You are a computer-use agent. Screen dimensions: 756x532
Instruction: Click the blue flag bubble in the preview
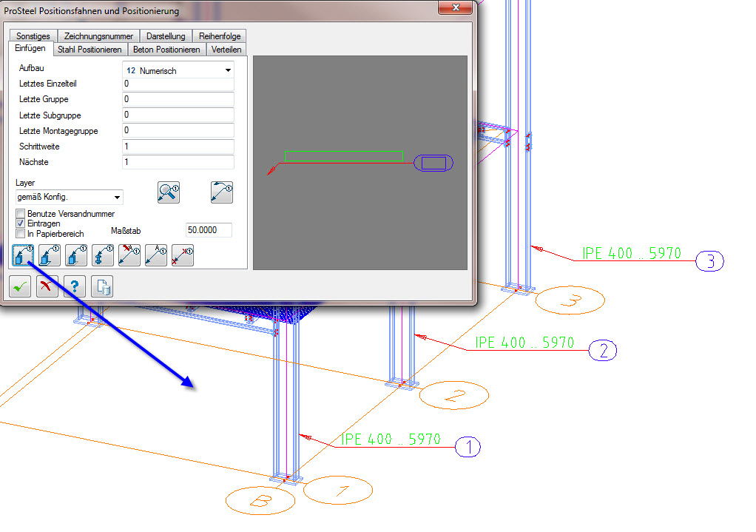click(433, 163)
